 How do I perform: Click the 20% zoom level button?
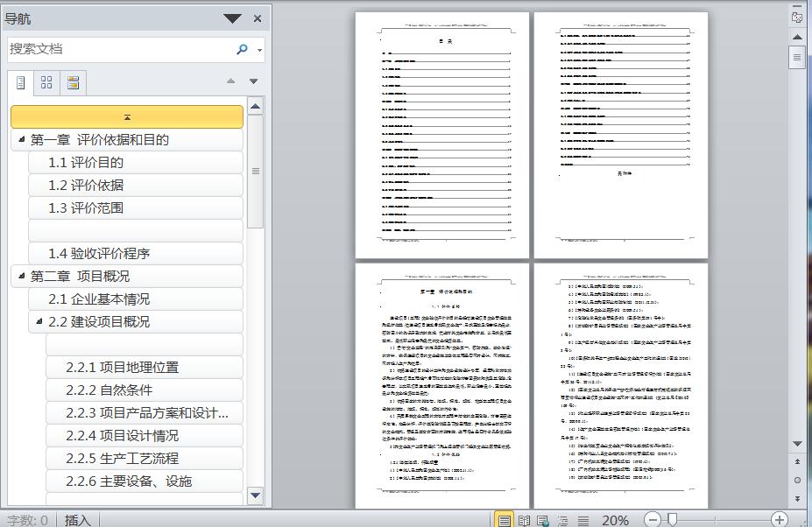click(615, 520)
